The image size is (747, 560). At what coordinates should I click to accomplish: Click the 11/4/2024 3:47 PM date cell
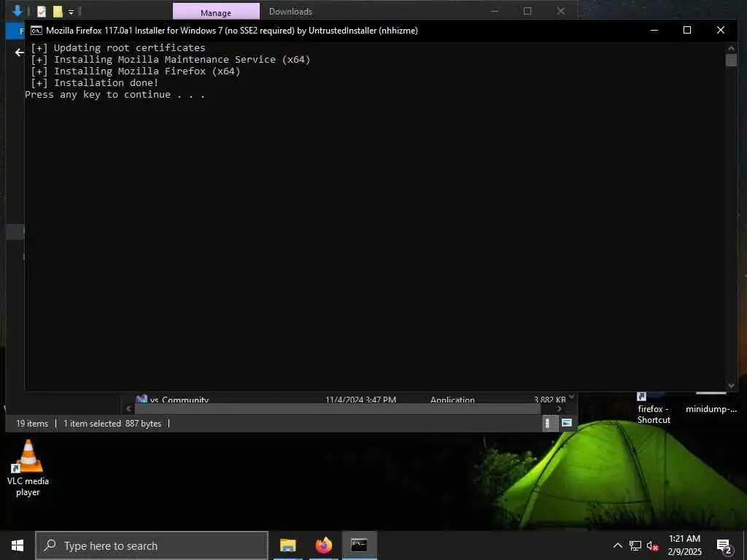point(360,399)
